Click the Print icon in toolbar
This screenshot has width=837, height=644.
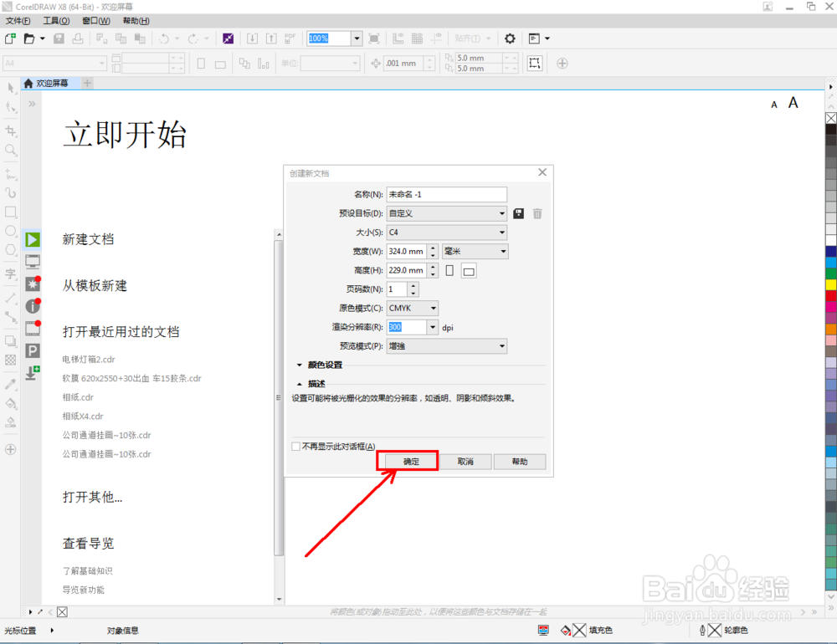(x=78, y=38)
